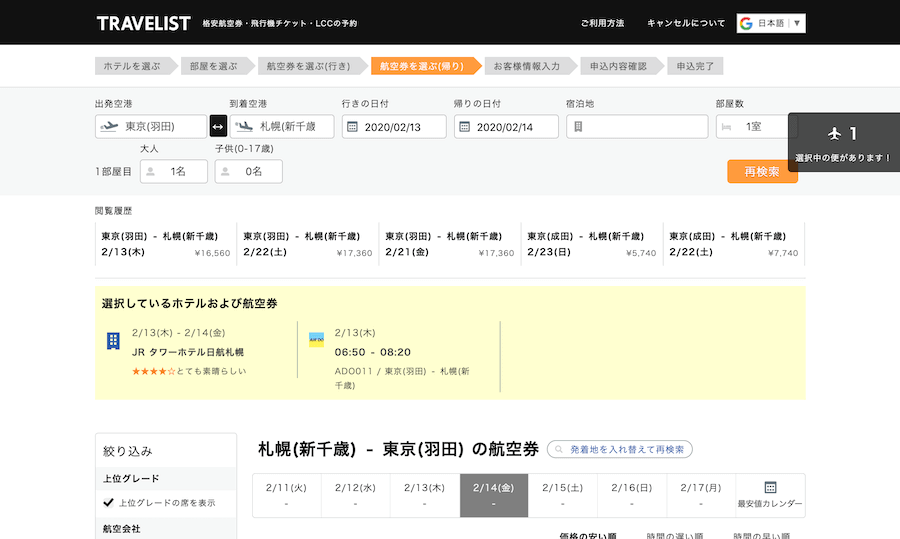This screenshot has width=900, height=539.
Task: Click 発着地を入れ替えて再検索 button
Action: point(620,449)
